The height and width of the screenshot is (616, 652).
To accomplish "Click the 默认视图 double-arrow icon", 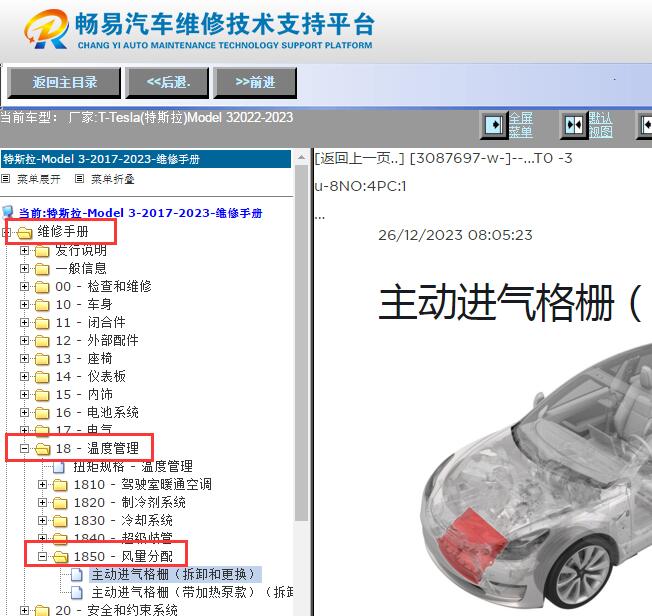I will [573, 124].
